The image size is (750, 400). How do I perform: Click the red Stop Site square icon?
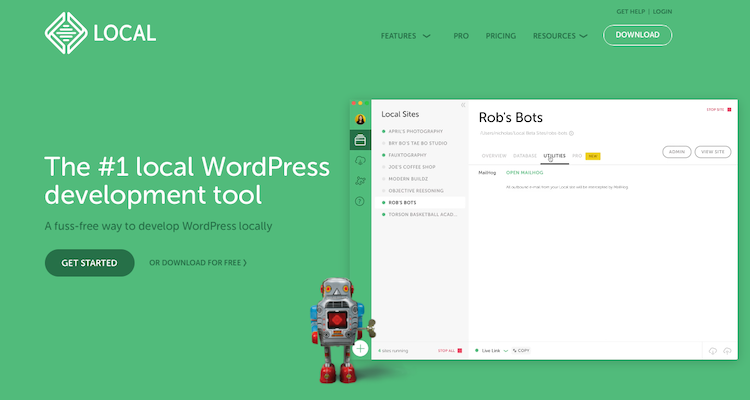click(729, 110)
